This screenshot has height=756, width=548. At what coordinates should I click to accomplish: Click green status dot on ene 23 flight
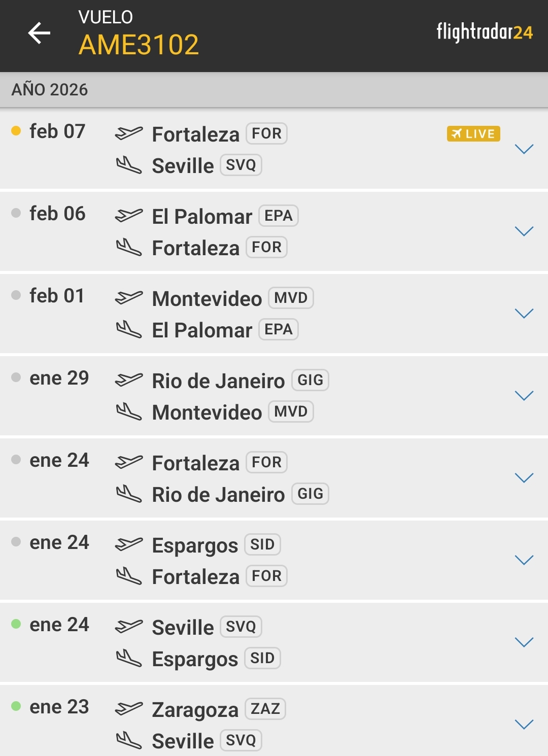point(16,706)
